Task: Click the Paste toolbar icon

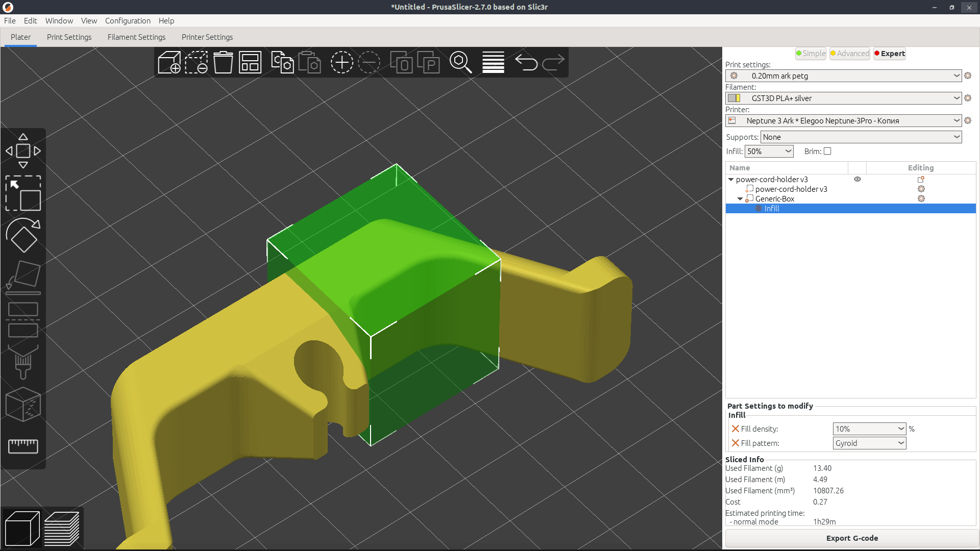Action: (309, 62)
